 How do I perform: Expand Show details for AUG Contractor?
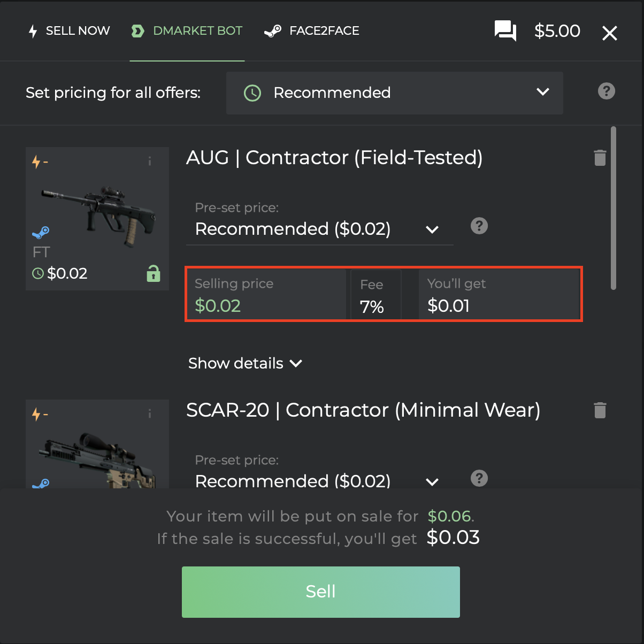246,363
